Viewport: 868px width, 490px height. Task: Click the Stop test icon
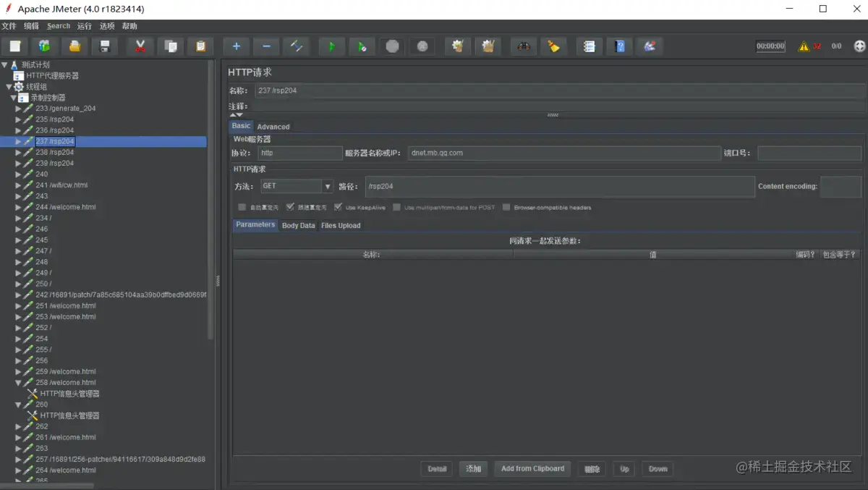click(x=392, y=46)
